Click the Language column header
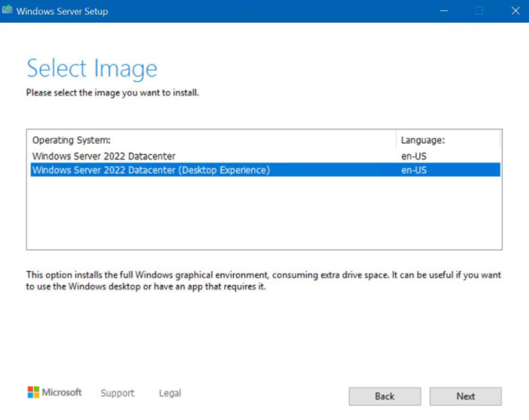529x420 pixels. tap(423, 140)
